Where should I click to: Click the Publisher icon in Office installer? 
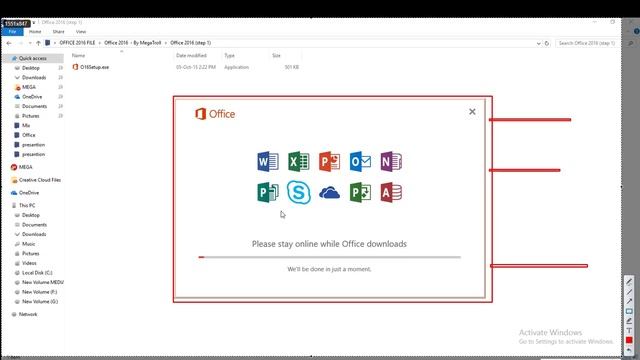click(x=268, y=192)
